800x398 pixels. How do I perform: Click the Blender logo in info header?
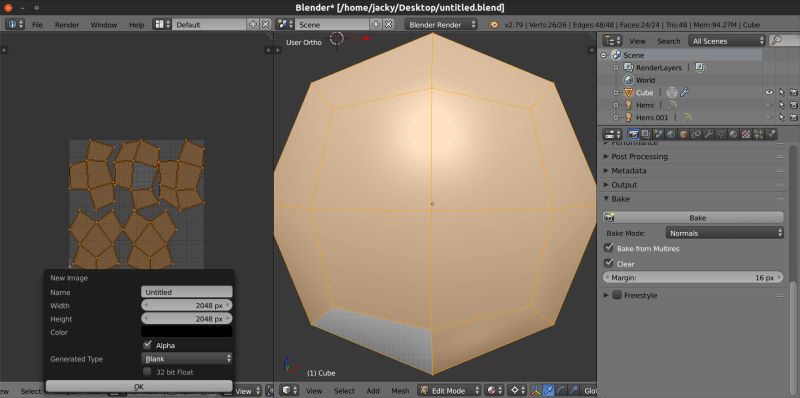pos(493,24)
